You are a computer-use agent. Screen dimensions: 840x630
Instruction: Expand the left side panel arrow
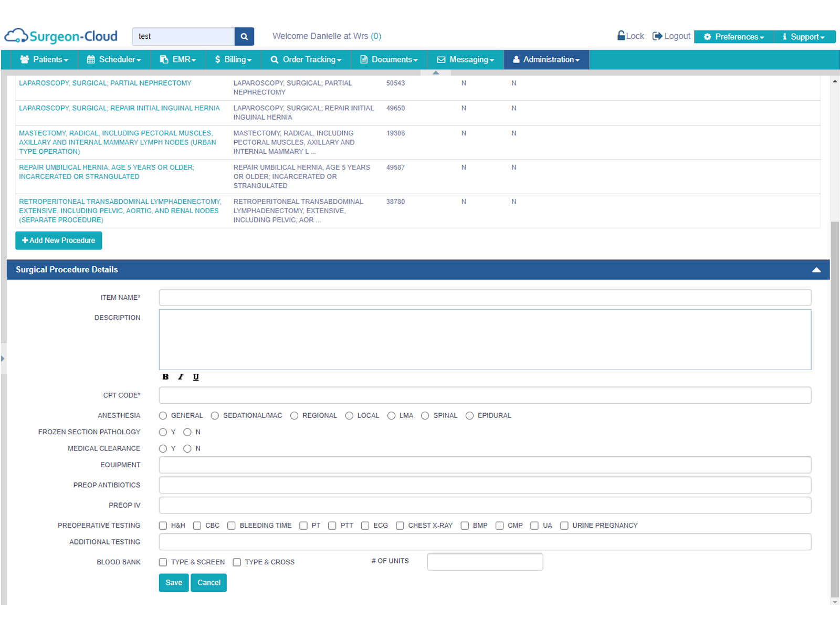tap(3, 359)
